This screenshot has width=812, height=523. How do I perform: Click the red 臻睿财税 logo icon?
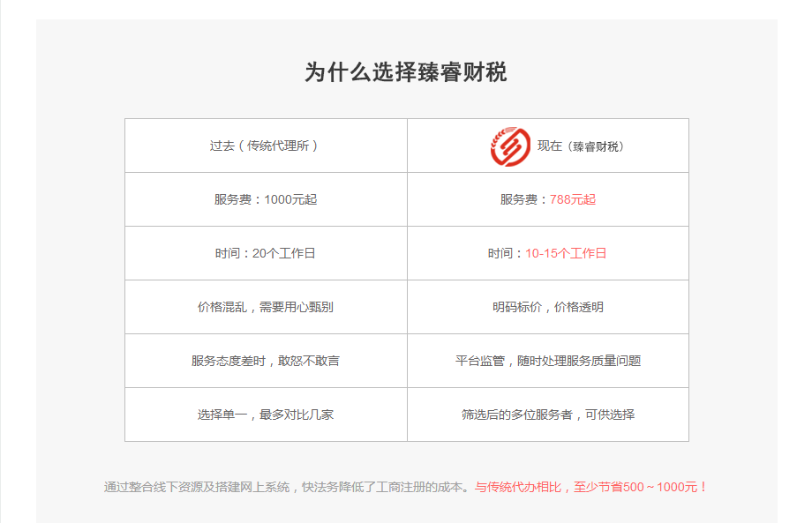coord(510,146)
